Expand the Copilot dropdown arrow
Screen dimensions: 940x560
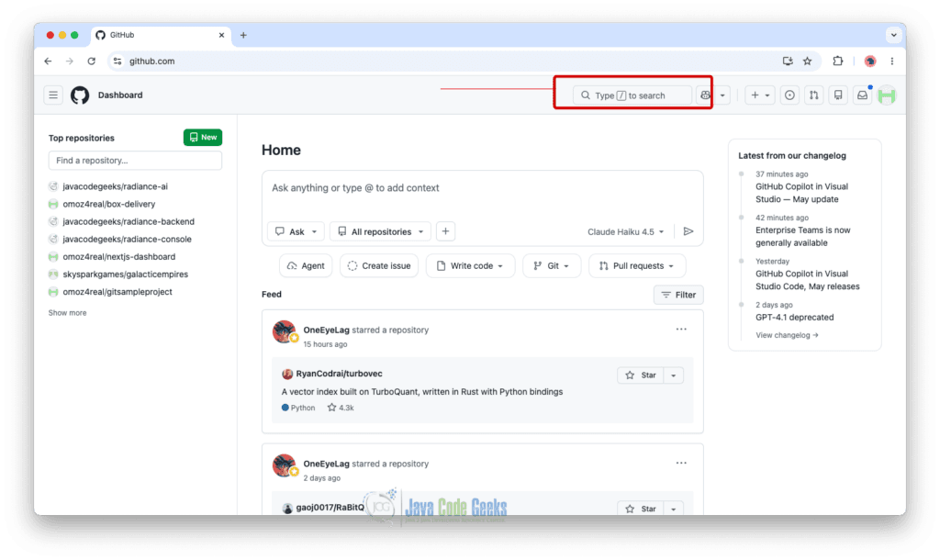[x=722, y=95]
